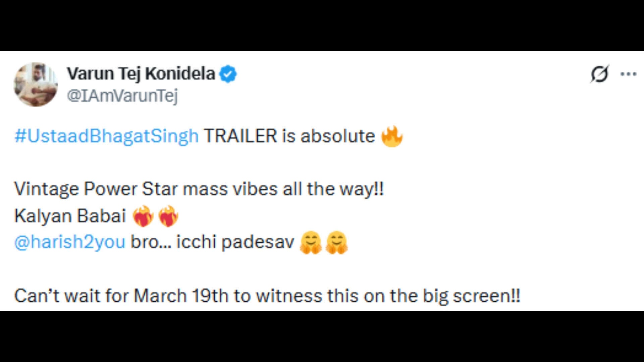Open the #UstaadBhagatSingh hashtag
The image size is (644, 362).
106,136
